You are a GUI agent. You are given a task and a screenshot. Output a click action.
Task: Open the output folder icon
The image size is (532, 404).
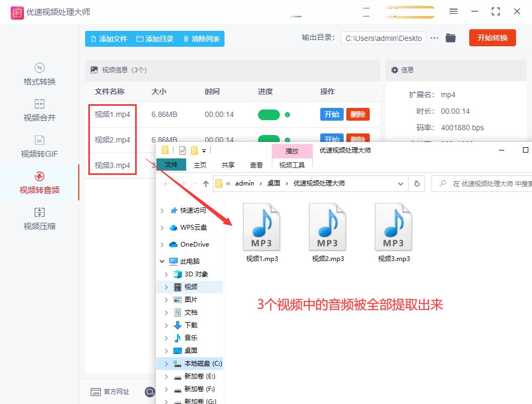coord(451,38)
